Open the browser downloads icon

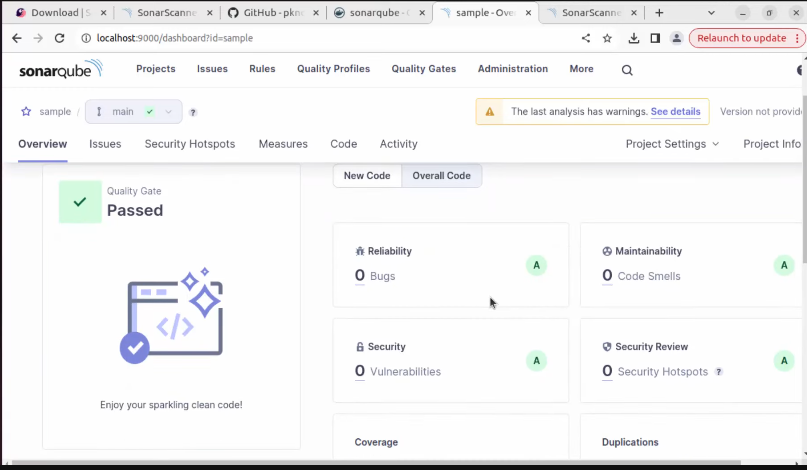click(633, 38)
